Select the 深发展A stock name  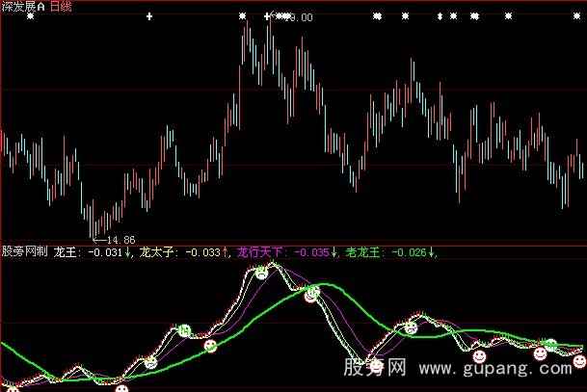(23, 7)
